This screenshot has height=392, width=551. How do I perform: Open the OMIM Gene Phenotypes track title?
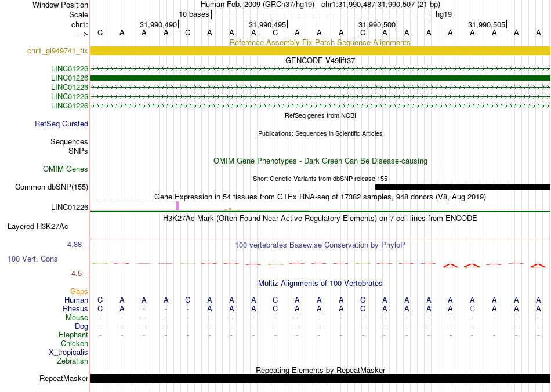[320, 161]
